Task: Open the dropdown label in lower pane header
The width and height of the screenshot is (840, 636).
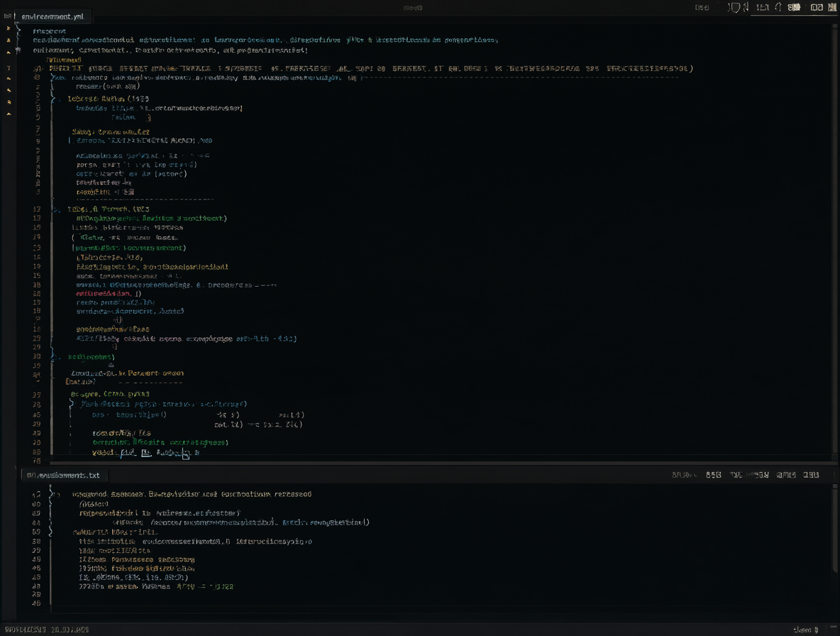Action: [684, 475]
